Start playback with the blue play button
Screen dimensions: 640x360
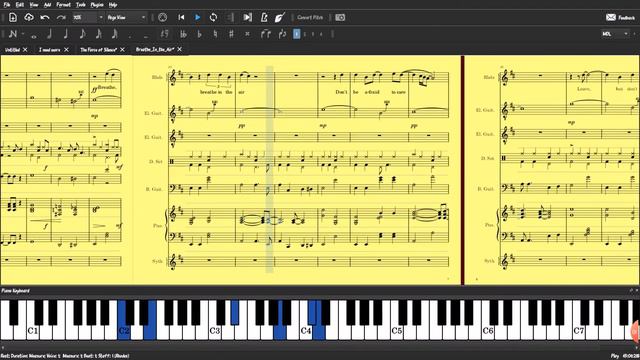[x=197, y=17]
